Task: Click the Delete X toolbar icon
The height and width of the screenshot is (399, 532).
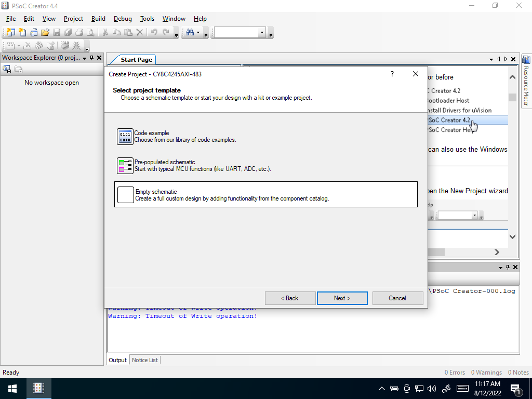Action: 139,32
